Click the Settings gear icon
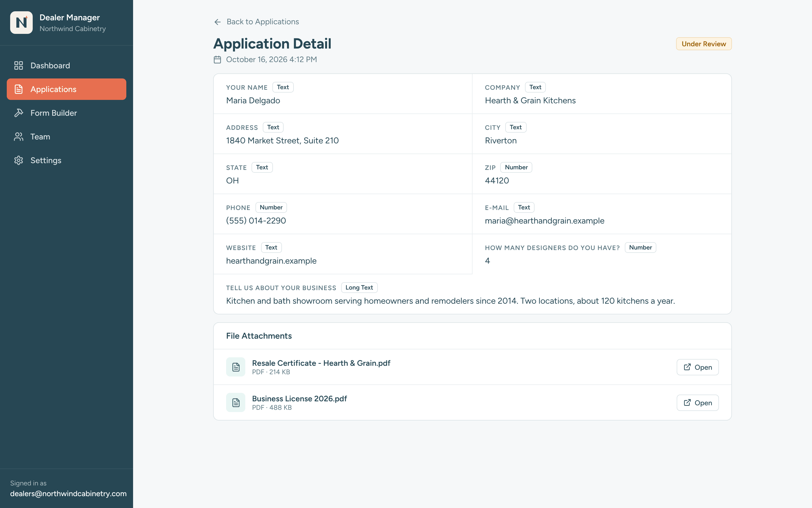 coord(18,160)
